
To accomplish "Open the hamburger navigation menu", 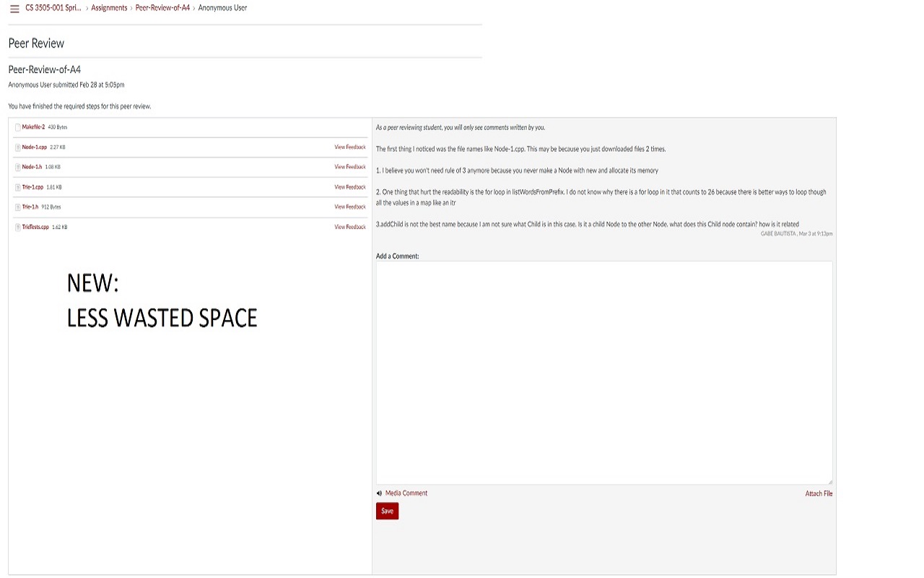I will click(x=14, y=9).
